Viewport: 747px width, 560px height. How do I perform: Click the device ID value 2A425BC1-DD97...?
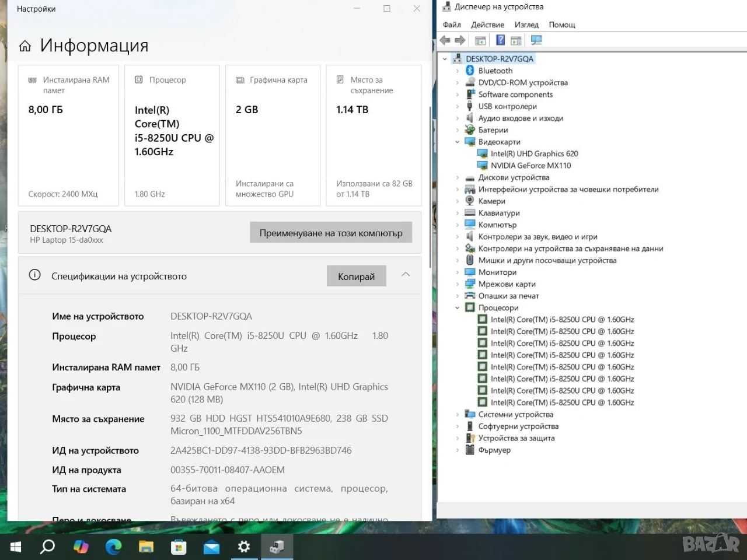coord(261,450)
